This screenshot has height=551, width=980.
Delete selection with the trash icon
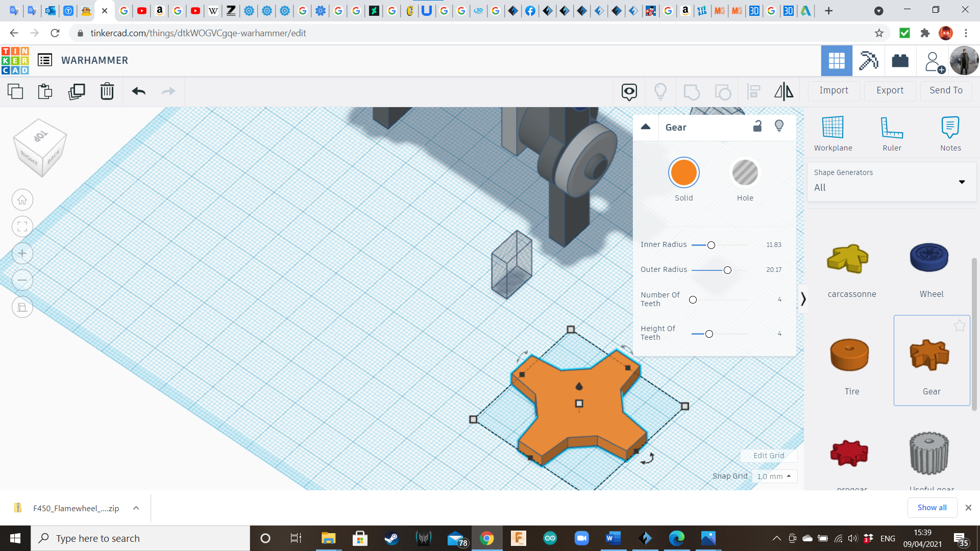click(107, 91)
